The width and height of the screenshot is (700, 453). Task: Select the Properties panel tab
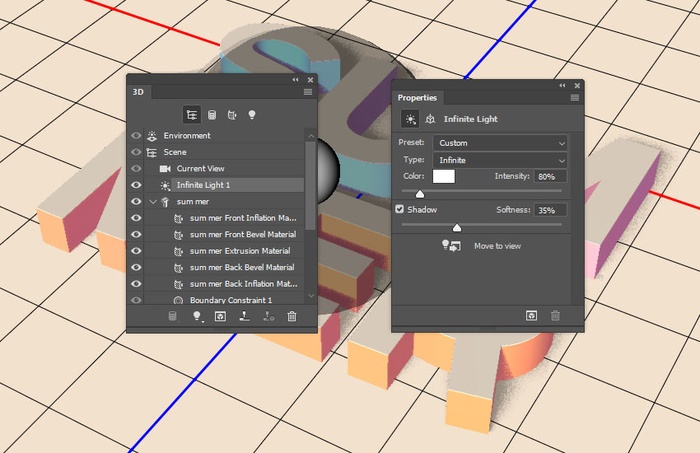417,97
